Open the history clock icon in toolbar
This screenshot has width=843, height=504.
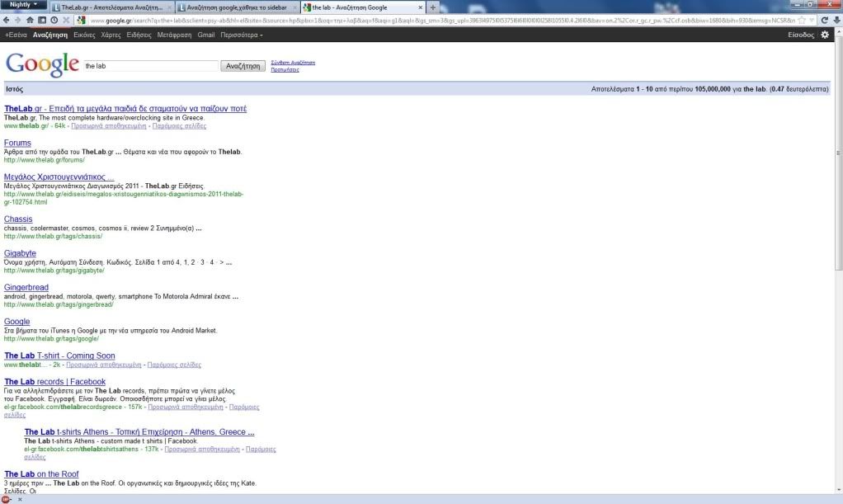[54, 20]
